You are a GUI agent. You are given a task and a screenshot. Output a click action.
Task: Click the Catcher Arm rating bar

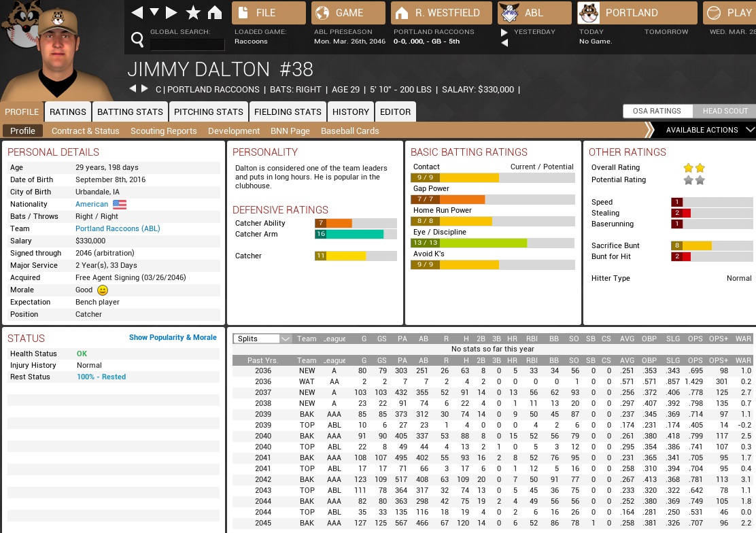(356, 234)
